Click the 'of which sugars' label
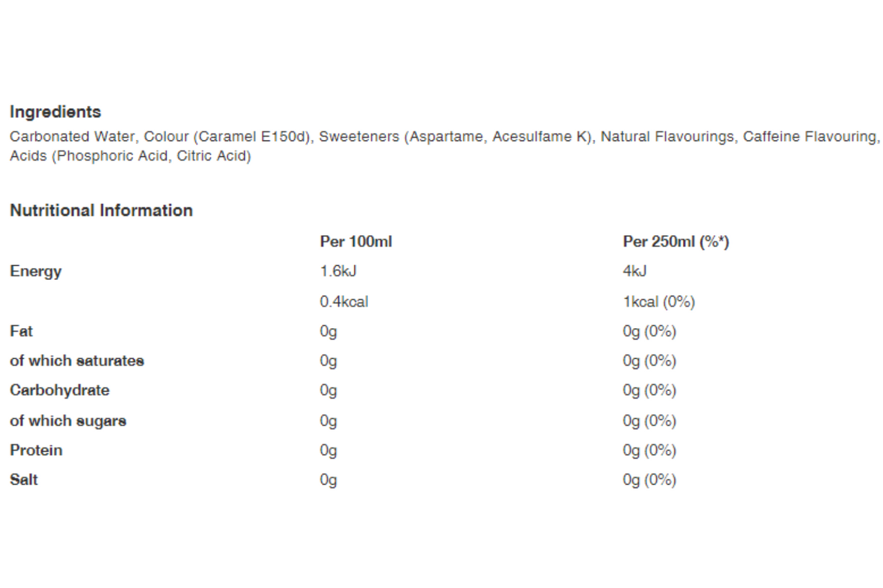The height and width of the screenshot is (588, 883). pos(68,420)
